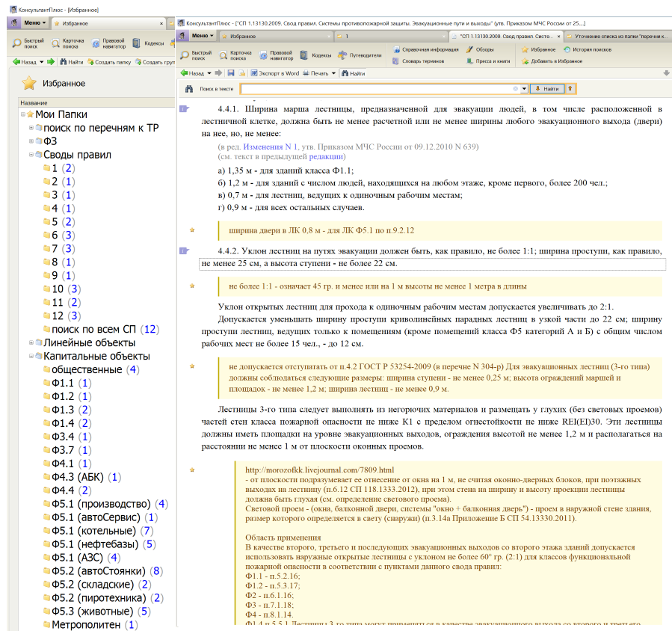Click Кодексы in the Избранное window toolbar

coord(149,43)
